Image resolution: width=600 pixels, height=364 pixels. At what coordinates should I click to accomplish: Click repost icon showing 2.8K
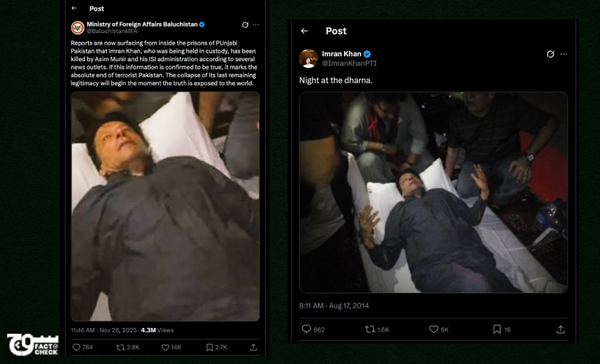[120, 347]
